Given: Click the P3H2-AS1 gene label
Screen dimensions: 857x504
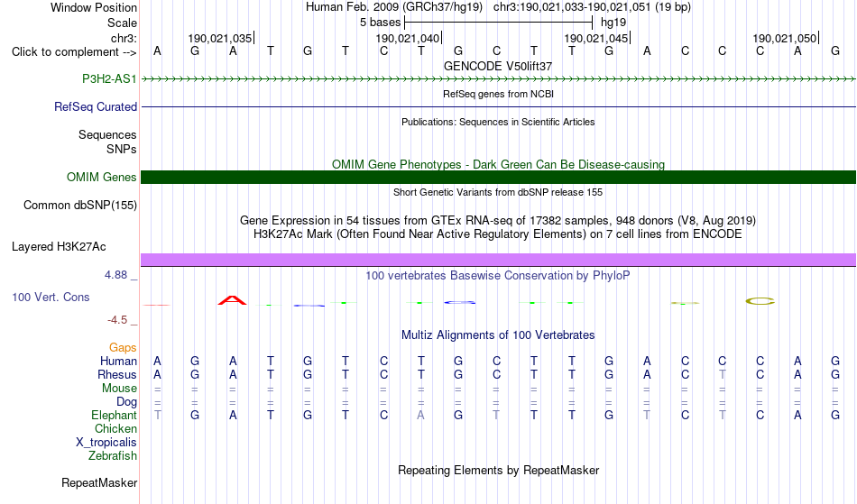Looking at the screenshot, I should pos(109,78).
